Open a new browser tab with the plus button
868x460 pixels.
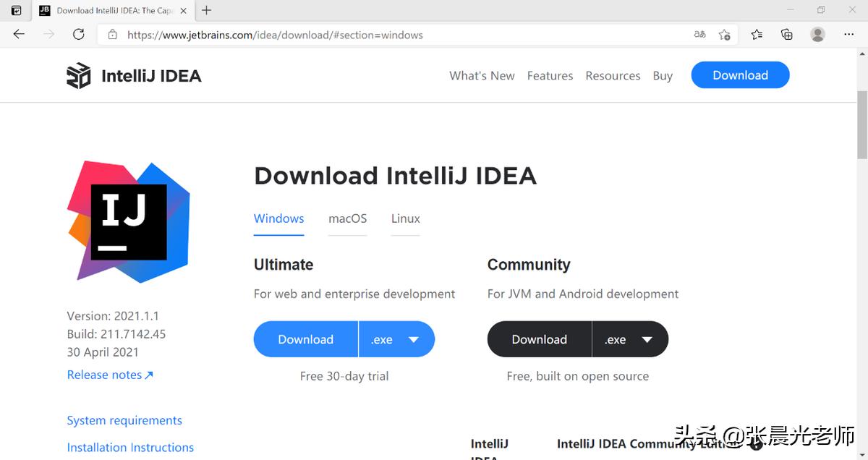click(207, 10)
